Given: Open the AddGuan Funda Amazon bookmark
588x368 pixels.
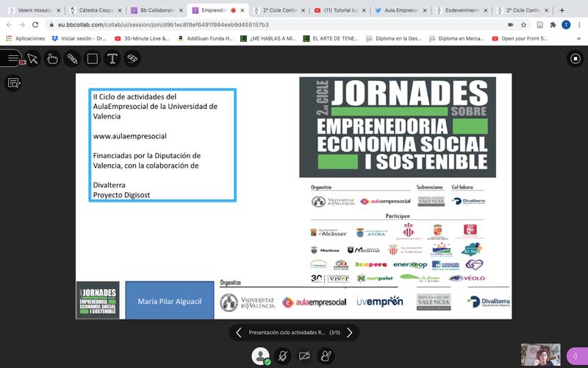Looking at the screenshot, I should (206, 38).
